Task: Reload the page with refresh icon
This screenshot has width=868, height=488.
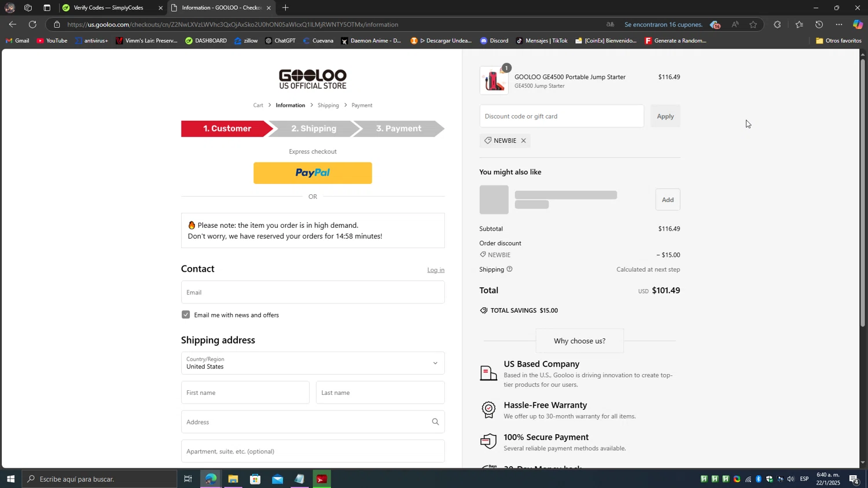Action: point(32,24)
